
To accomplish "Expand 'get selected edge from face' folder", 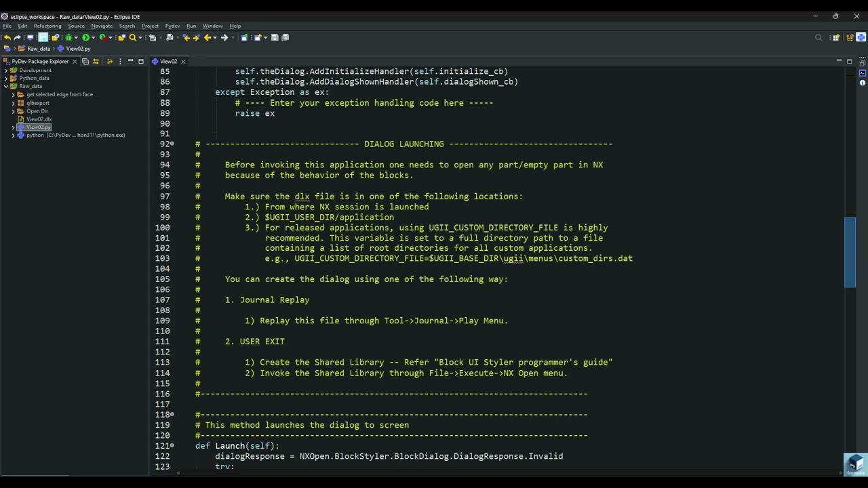I will (x=13, y=94).
